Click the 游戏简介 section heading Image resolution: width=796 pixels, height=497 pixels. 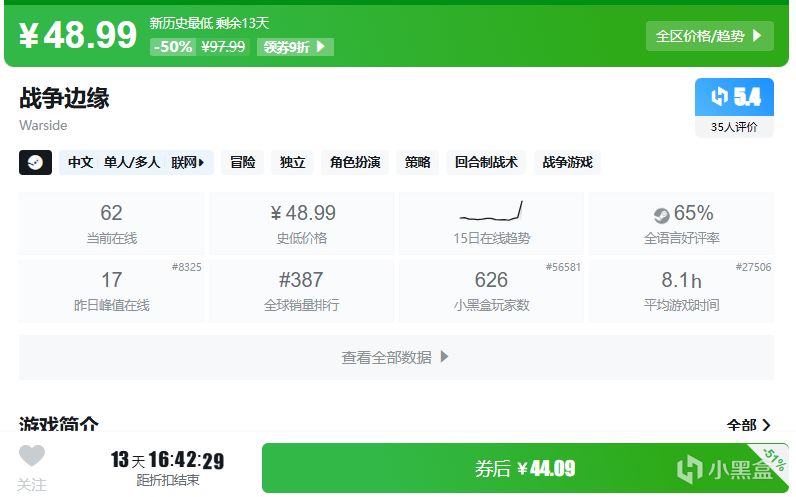pos(59,424)
